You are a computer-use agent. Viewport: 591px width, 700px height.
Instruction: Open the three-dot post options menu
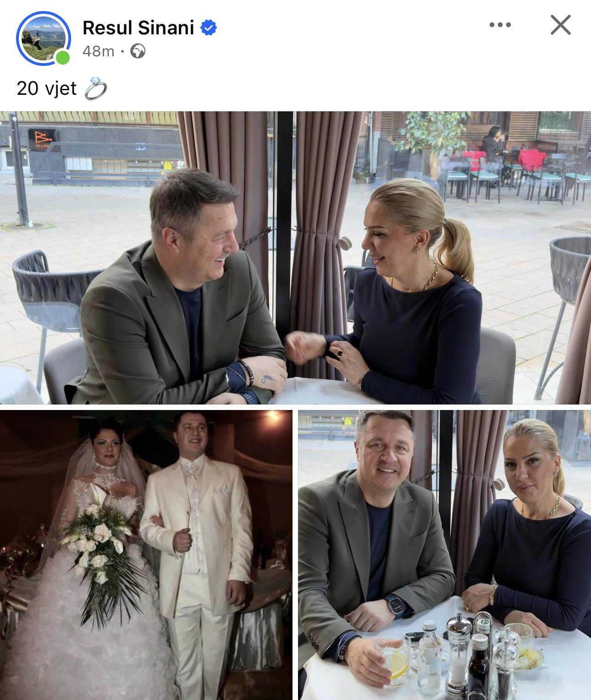(x=500, y=25)
